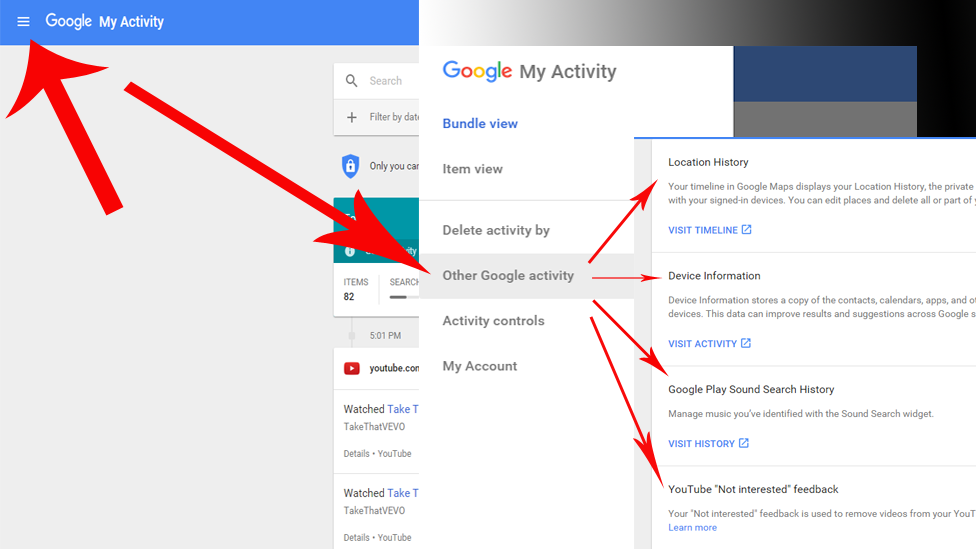Click the colored Google logo in side menu
Viewport: 976px width, 549px height.
point(477,71)
